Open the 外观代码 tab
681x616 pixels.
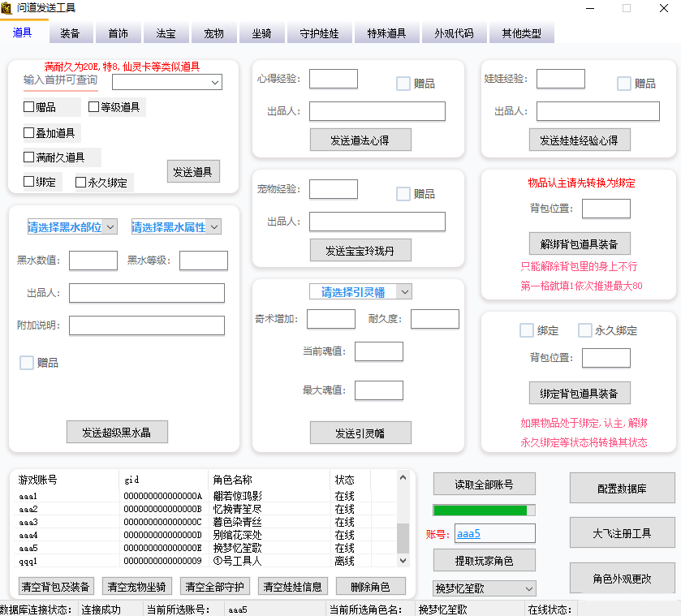pyautogui.click(x=454, y=33)
